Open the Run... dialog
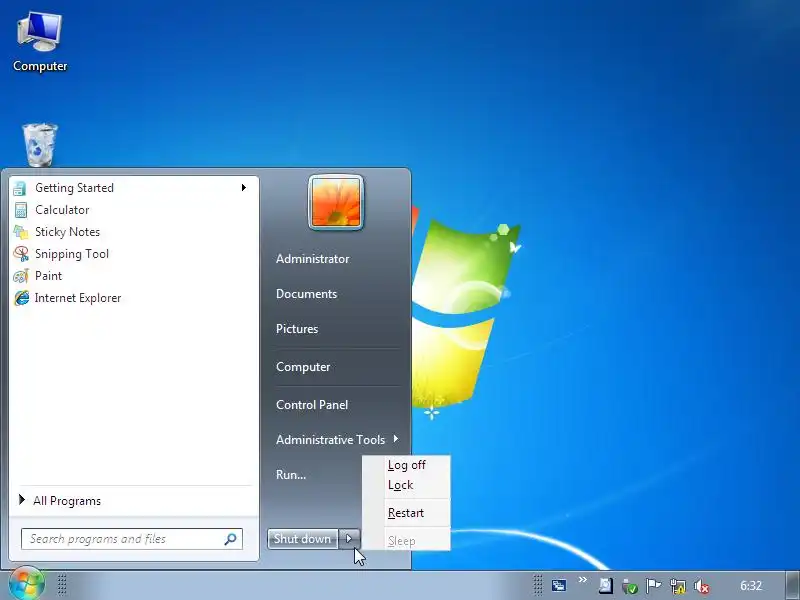800x600 pixels. point(291,474)
